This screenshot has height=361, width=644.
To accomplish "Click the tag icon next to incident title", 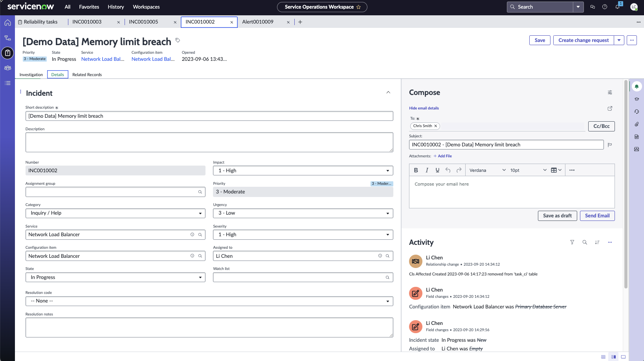I will (x=178, y=40).
